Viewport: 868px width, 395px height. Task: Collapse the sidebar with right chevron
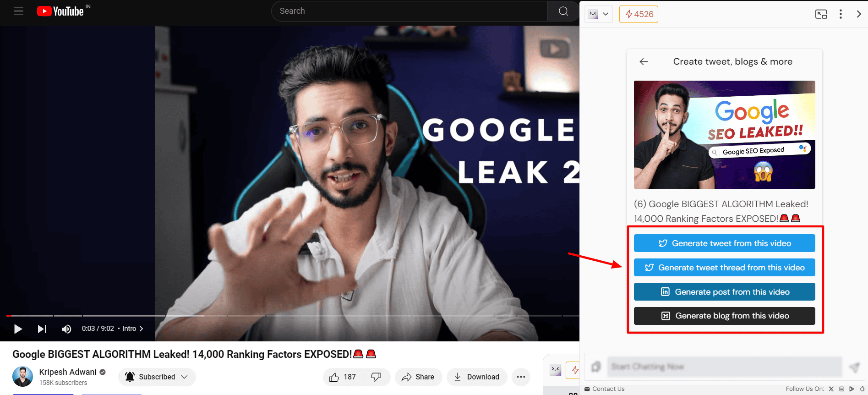click(859, 14)
